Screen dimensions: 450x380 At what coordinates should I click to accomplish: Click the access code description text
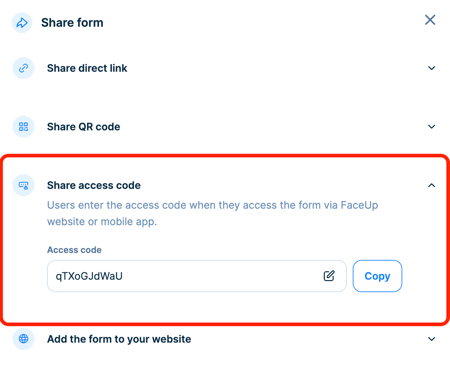213,213
